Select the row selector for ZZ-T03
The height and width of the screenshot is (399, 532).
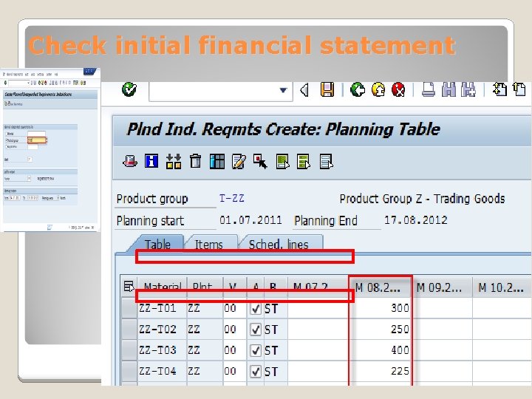[129, 350]
